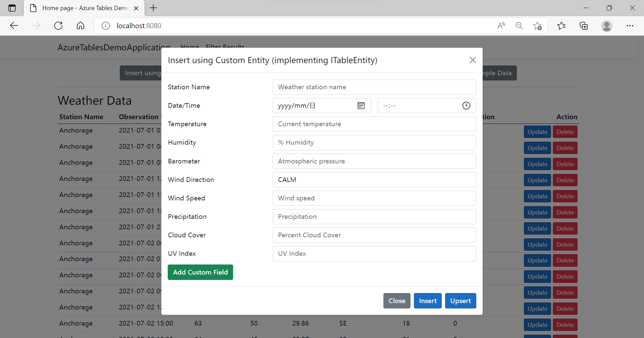Open the Favorites list icon
This screenshot has width=644, height=338.
561,26
